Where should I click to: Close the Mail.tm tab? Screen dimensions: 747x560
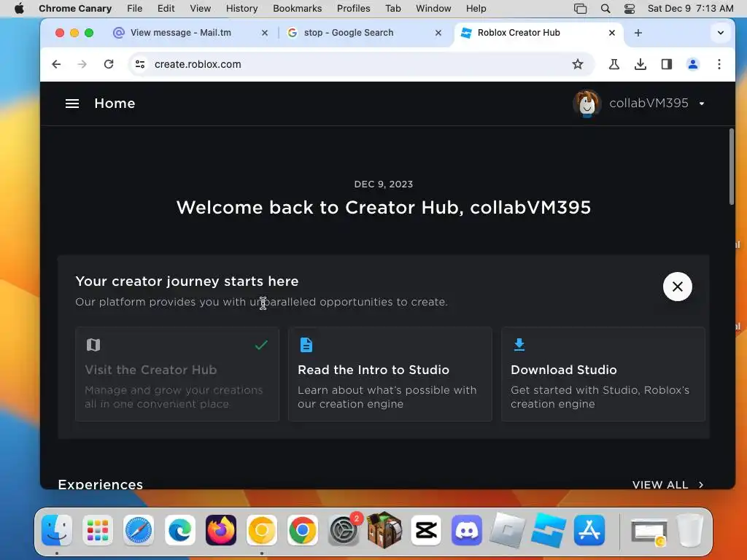pos(265,33)
